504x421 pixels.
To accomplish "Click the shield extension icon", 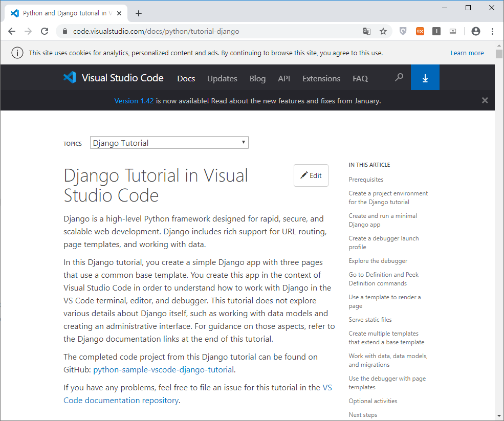I will 403,31.
